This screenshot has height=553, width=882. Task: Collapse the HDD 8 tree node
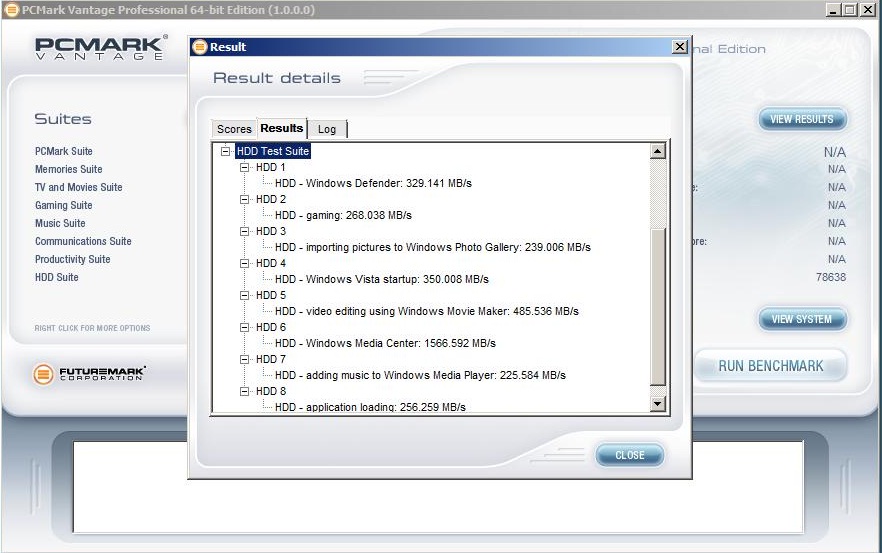244,392
